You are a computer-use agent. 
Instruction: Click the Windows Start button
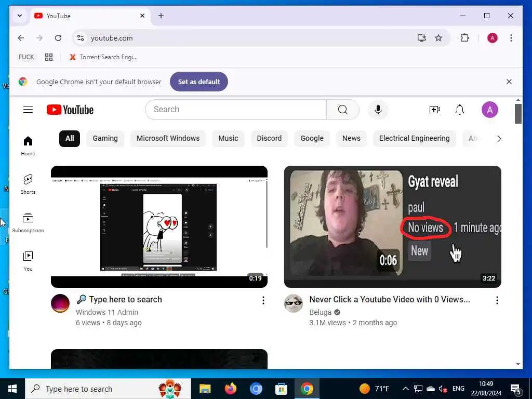coord(12,389)
